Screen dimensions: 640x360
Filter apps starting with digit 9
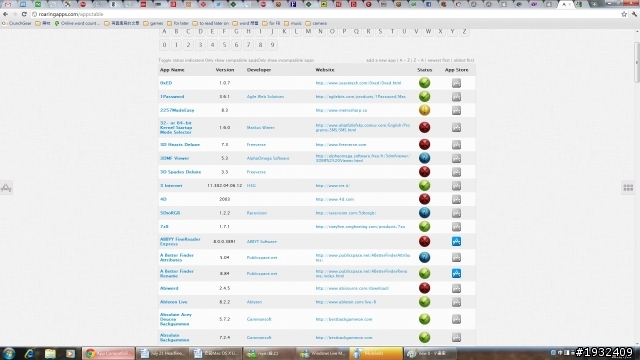[x=272, y=45]
